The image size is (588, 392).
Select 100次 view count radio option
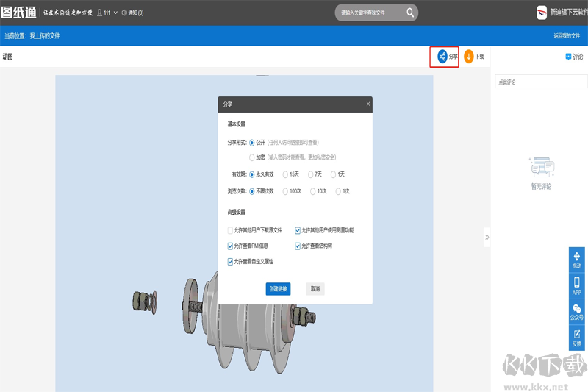pyautogui.click(x=286, y=191)
